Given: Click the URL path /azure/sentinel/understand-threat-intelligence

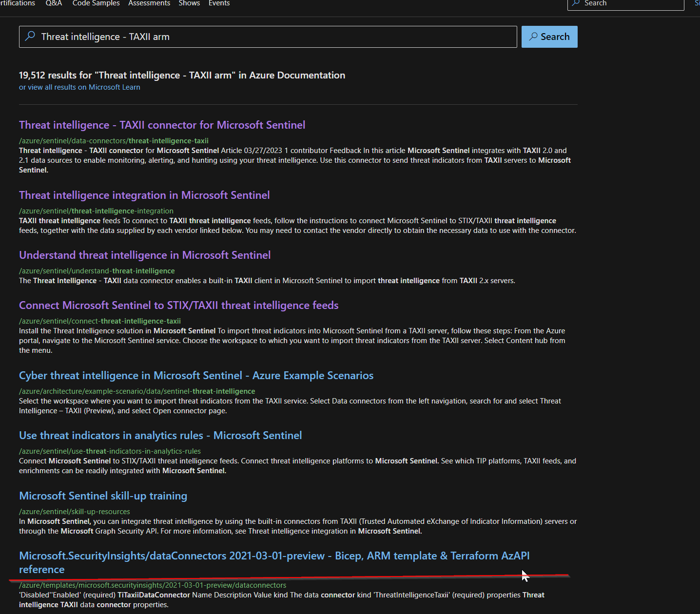Looking at the screenshot, I should [97, 271].
